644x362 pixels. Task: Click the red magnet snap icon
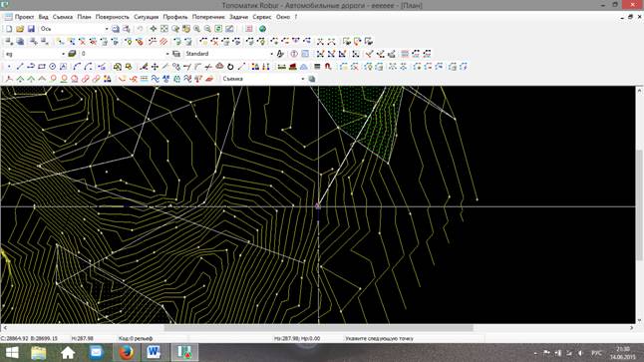pyautogui.click(x=328, y=66)
